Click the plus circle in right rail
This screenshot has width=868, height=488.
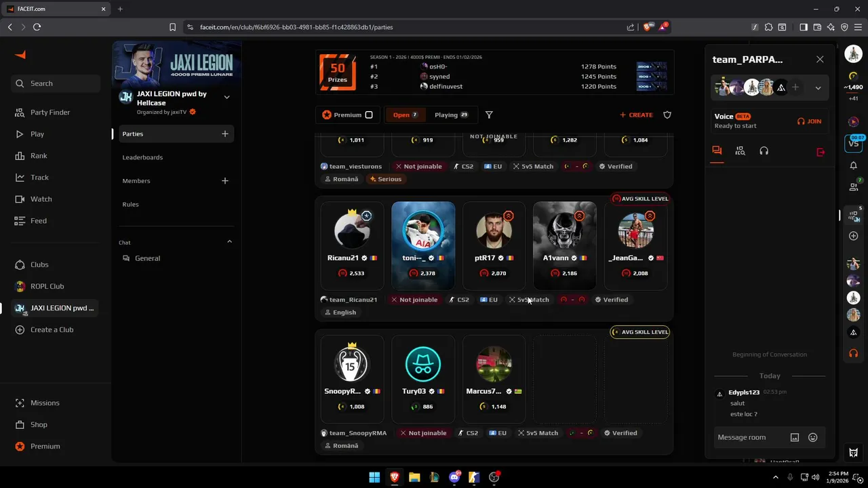click(x=853, y=236)
